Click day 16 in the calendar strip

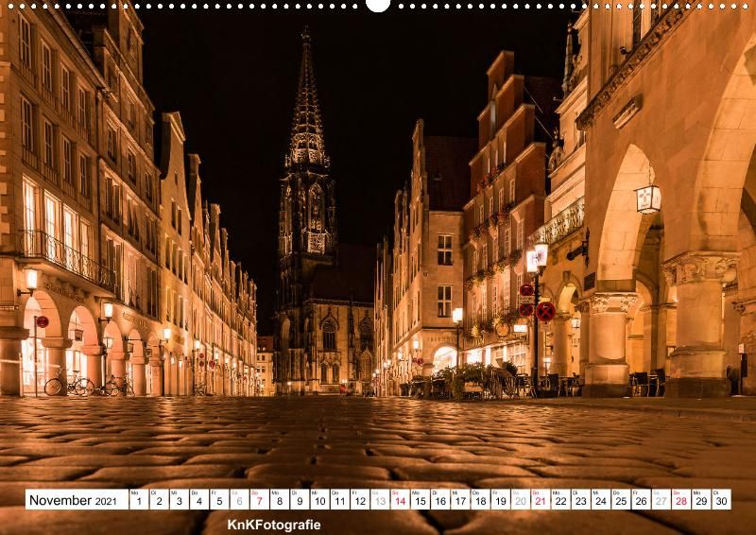pos(440,499)
